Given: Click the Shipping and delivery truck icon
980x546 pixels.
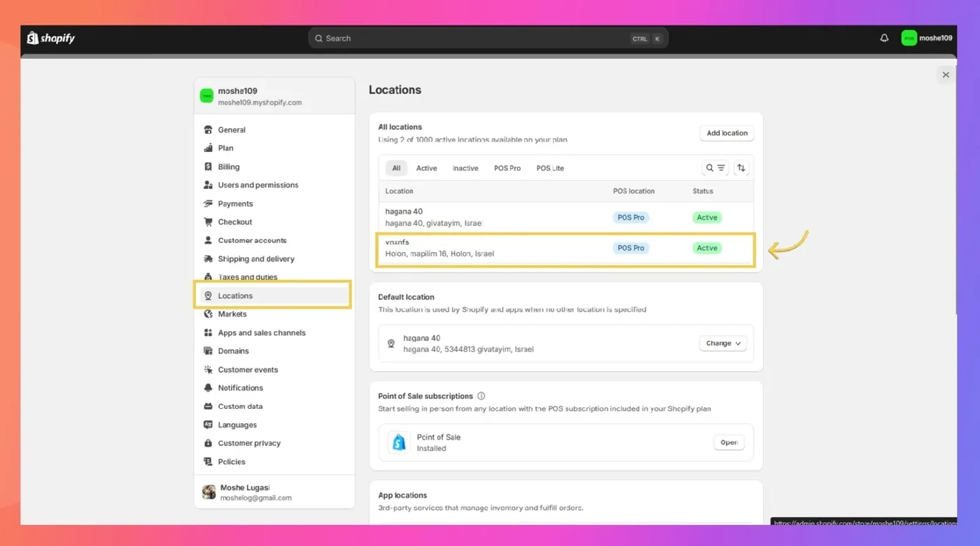Looking at the screenshot, I should click(208, 259).
